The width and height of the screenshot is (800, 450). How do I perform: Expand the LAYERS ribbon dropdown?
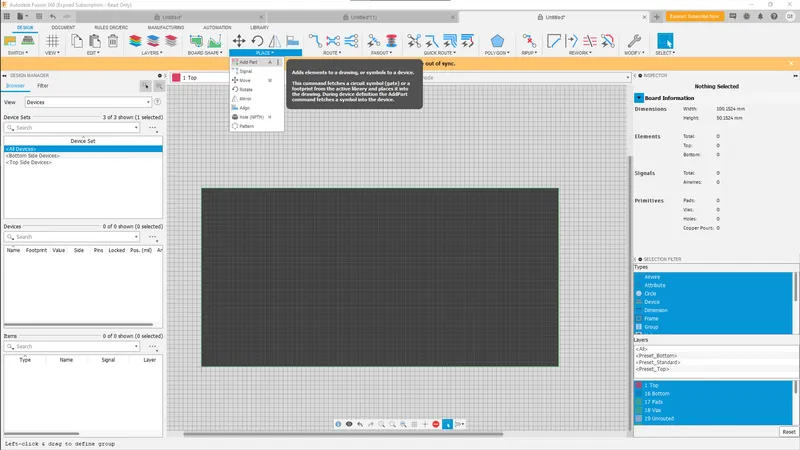(x=152, y=53)
